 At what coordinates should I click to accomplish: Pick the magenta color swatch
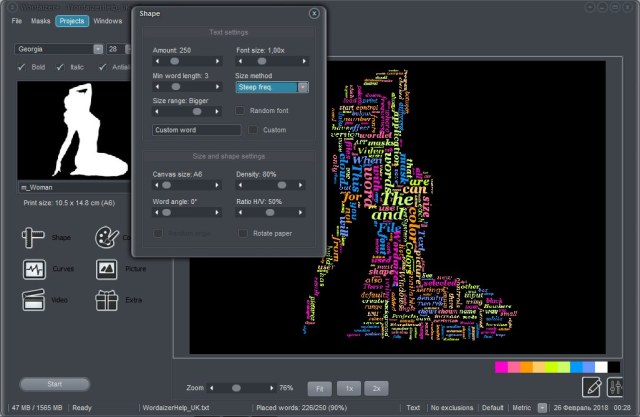coord(502,367)
